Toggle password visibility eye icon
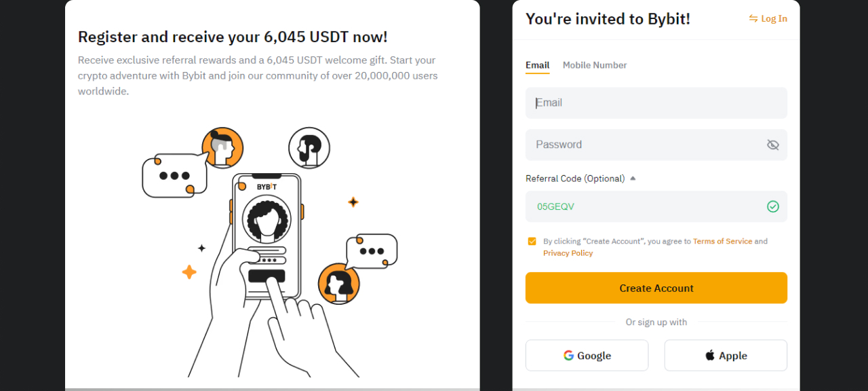Image resolution: width=868 pixels, height=391 pixels. pos(772,145)
